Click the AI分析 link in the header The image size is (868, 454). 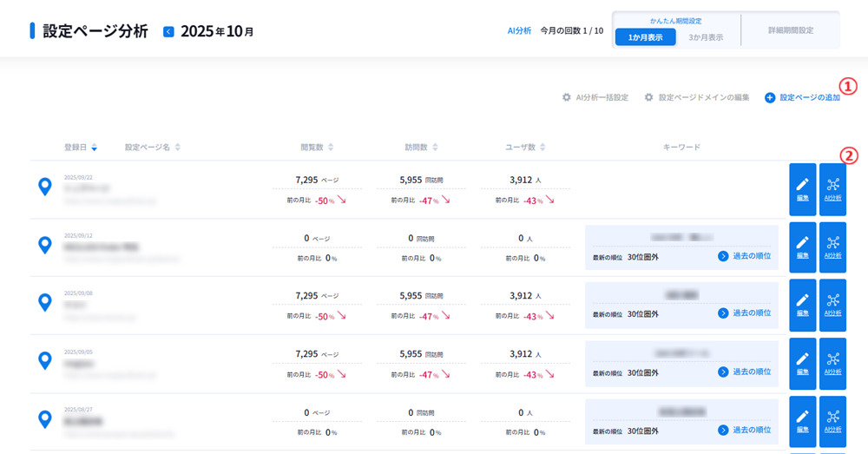(x=519, y=30)
